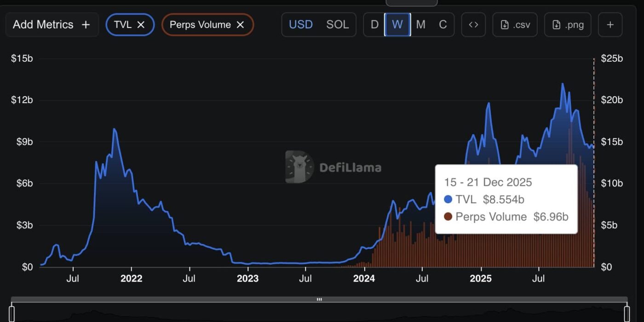Image resolution: width=644 pixels, height=322 pixels.
Task: Switch denomination to SOL
Action: click(338, 25)
